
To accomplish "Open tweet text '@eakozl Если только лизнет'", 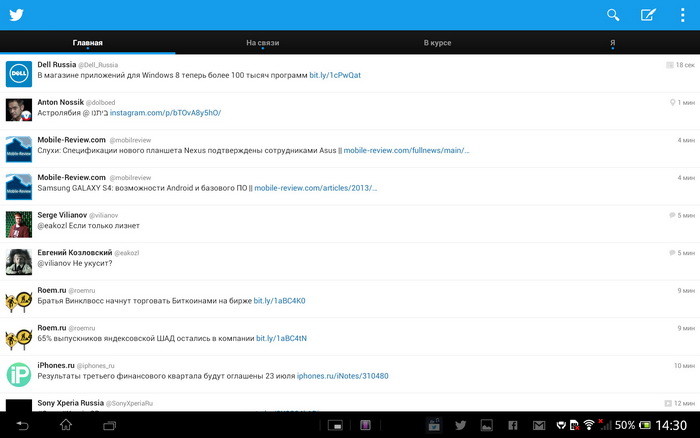I will 88,225.
